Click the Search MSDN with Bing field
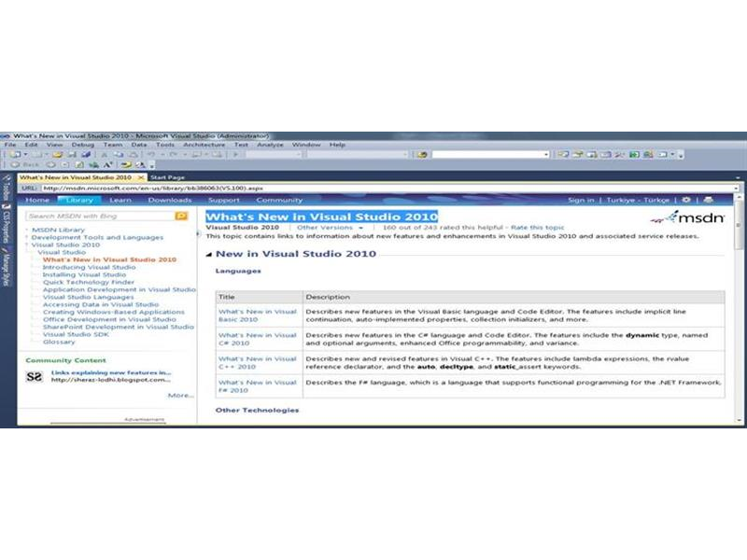The width and height of the screenshot is (747, 560). pyautogui.click(x=101, y=217)
